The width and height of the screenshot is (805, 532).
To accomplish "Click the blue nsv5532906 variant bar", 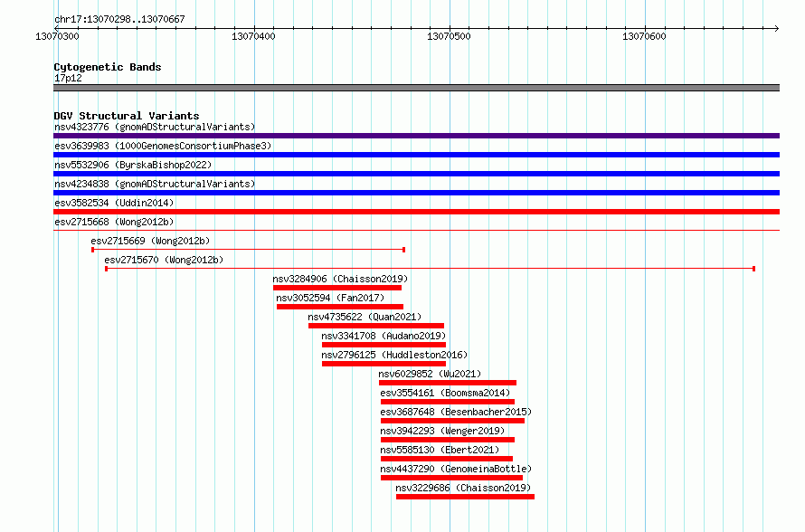I will 416,174.
